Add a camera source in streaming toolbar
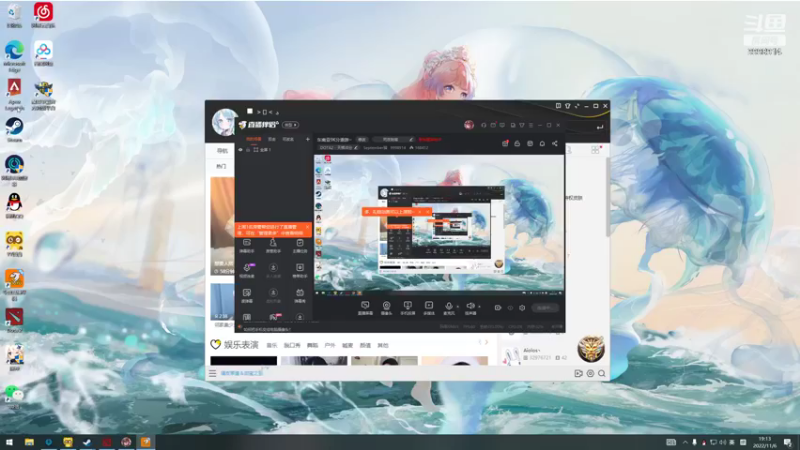800x450 pixels. pyautogui.click(x=386, y=307)
